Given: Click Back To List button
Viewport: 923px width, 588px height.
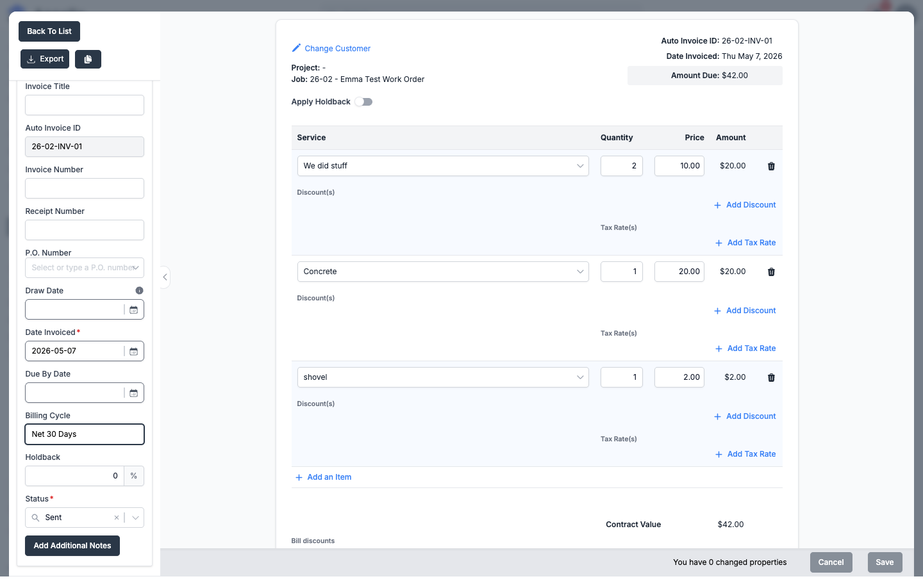Looking at the screenshot, I should point(49,31).
